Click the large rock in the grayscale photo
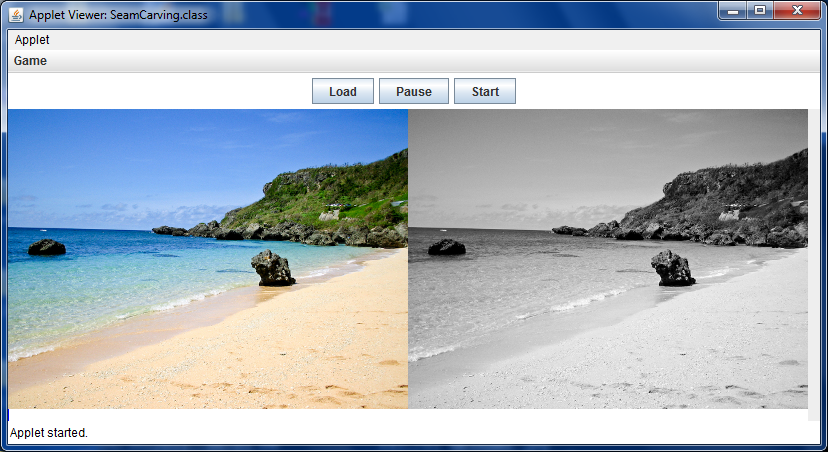 point(672,268)
